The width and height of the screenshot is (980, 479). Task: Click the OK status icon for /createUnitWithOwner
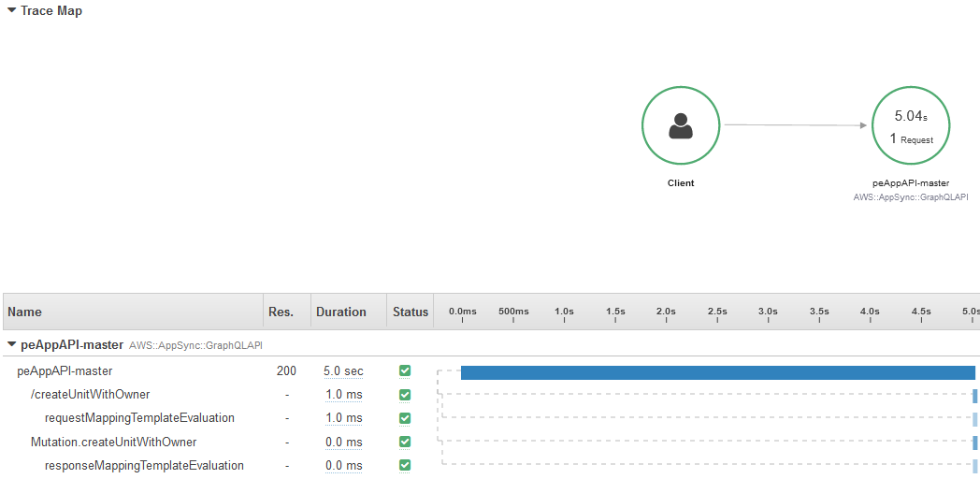(x=405, y=395)
